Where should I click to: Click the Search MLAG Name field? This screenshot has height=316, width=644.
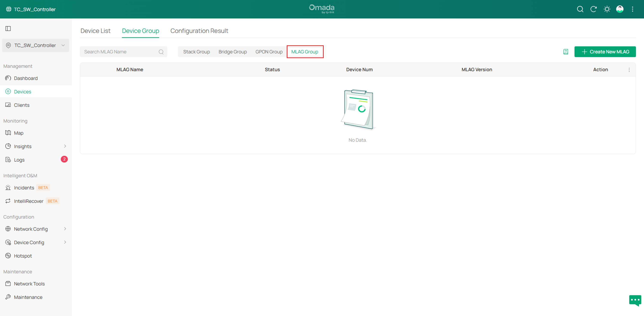pyautogui.click(x=124, y=52)
